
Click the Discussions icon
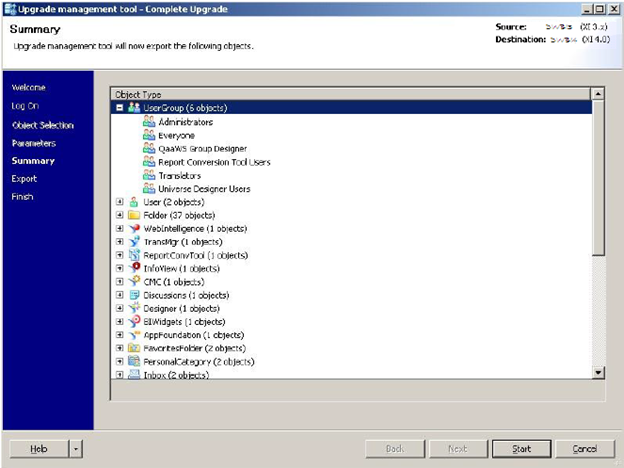134,296
